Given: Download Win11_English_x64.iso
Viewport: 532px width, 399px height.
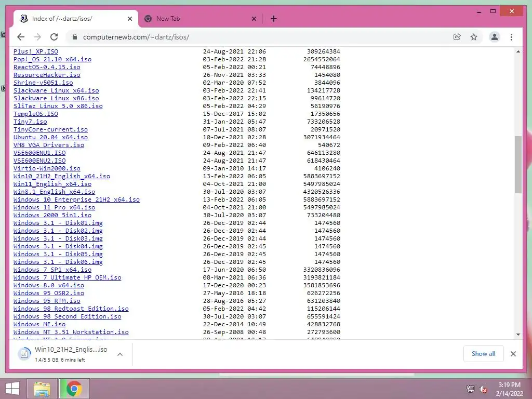Looking at the screenshot, I should [52, 184].
